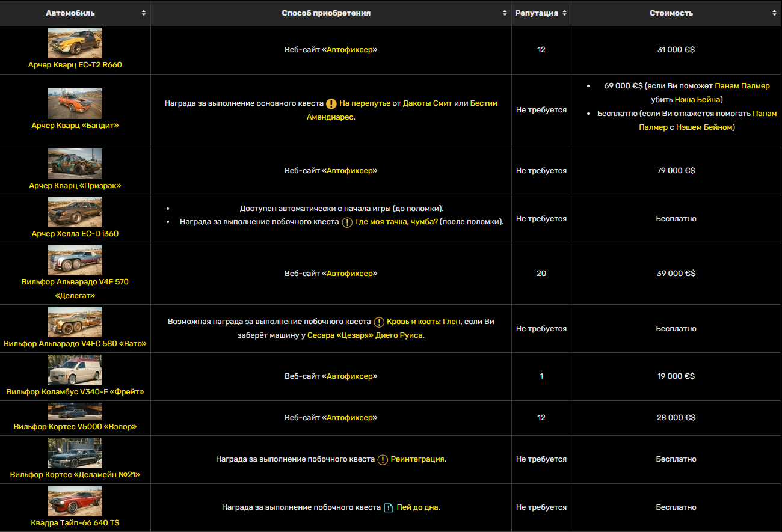Open Автофиксер link in «Призрак» row

pyautogui.click(x=349, y=171)
